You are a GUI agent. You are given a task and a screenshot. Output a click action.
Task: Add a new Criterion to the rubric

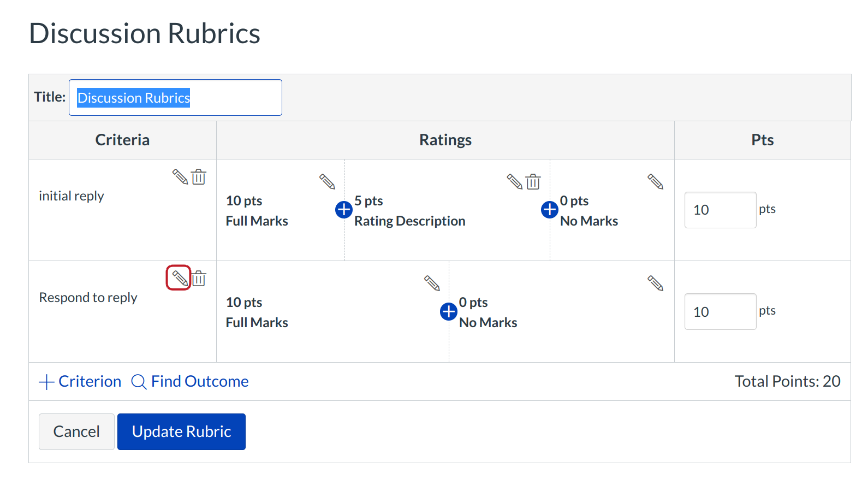80,381
